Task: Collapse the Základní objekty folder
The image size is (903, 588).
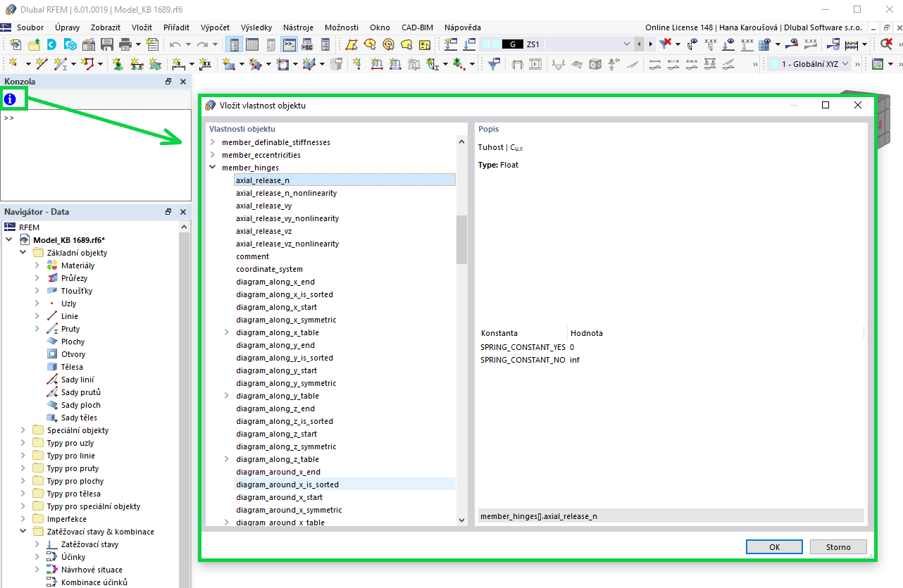Action: pyautogui.click(x=24, y=253)
